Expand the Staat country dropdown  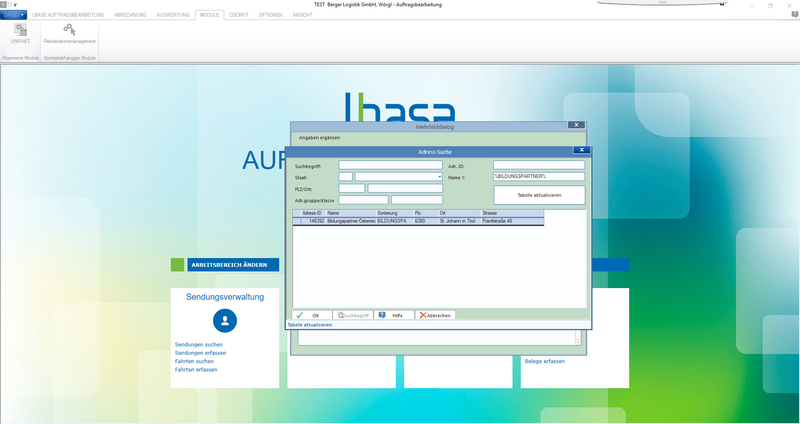(440, 177)
